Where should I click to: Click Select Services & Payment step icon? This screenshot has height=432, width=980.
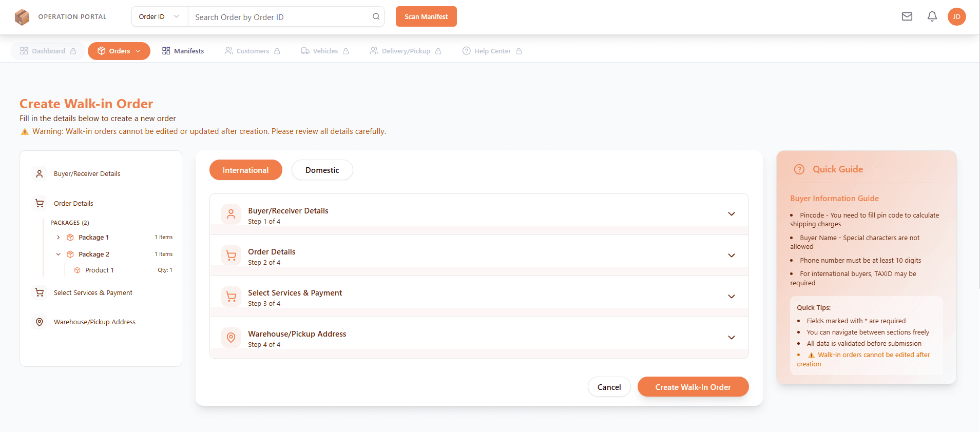tap(231, 297)
